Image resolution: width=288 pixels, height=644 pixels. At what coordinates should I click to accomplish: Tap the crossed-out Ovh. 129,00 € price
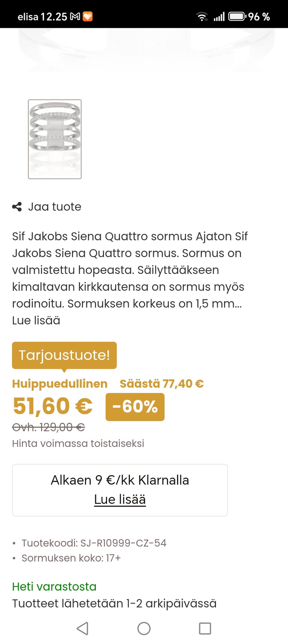click(x=48, y=427)
